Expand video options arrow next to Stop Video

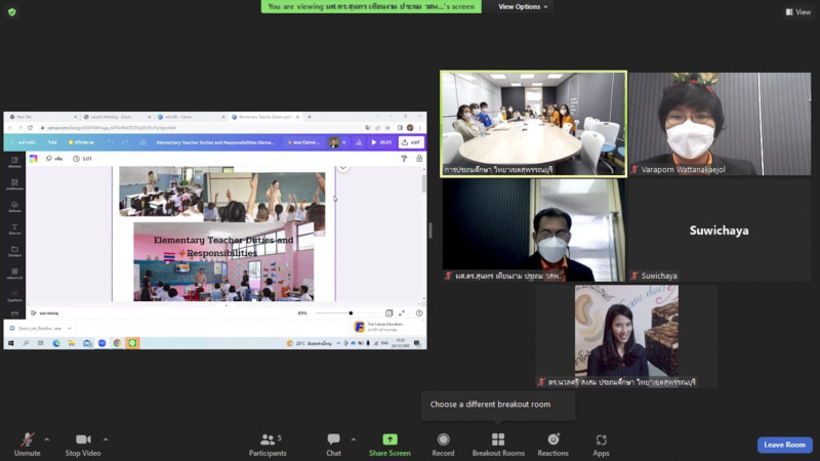[105, 439]
